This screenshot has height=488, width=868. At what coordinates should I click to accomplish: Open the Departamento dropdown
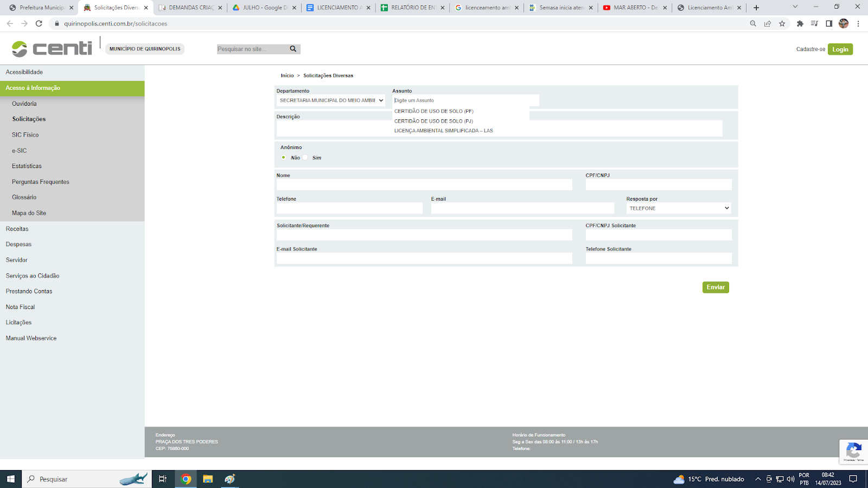pyautogui.click(x=330, y=100)
